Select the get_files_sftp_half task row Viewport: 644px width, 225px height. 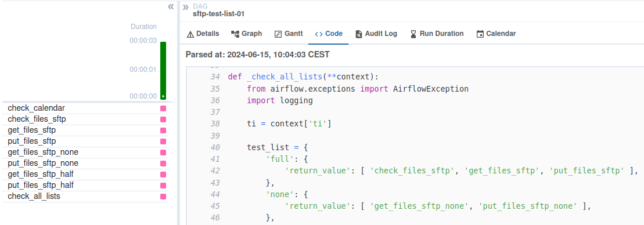tap(87, 174)
